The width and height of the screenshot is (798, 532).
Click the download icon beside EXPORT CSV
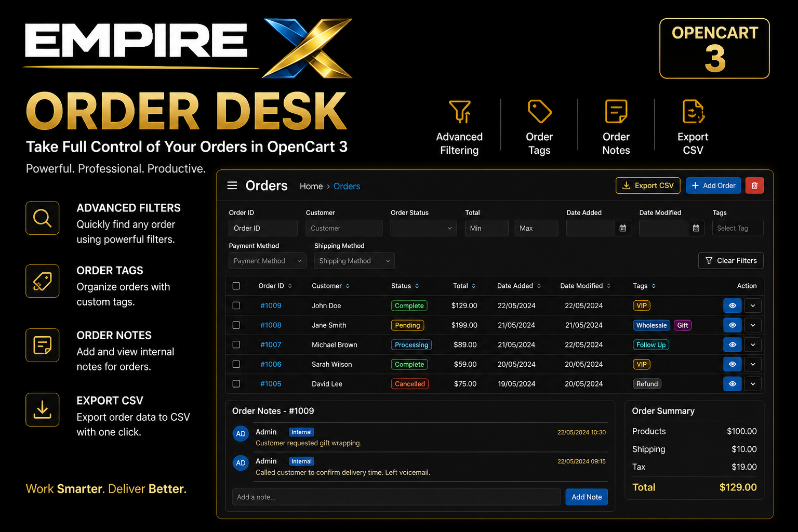pos(43,410)
